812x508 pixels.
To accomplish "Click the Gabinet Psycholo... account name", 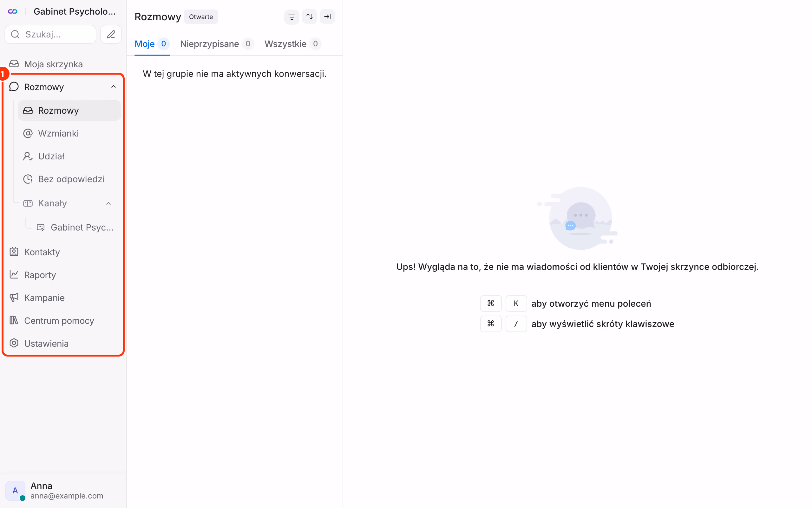I will tap(75, 11).
